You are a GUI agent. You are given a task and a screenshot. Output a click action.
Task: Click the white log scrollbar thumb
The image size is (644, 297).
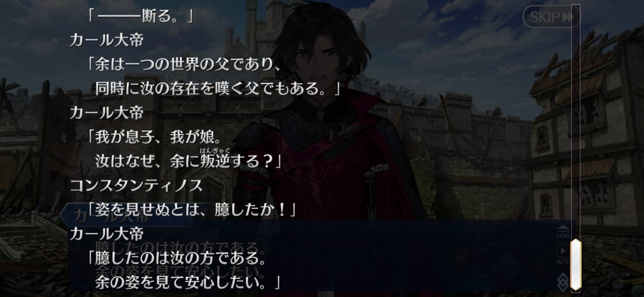576,265
